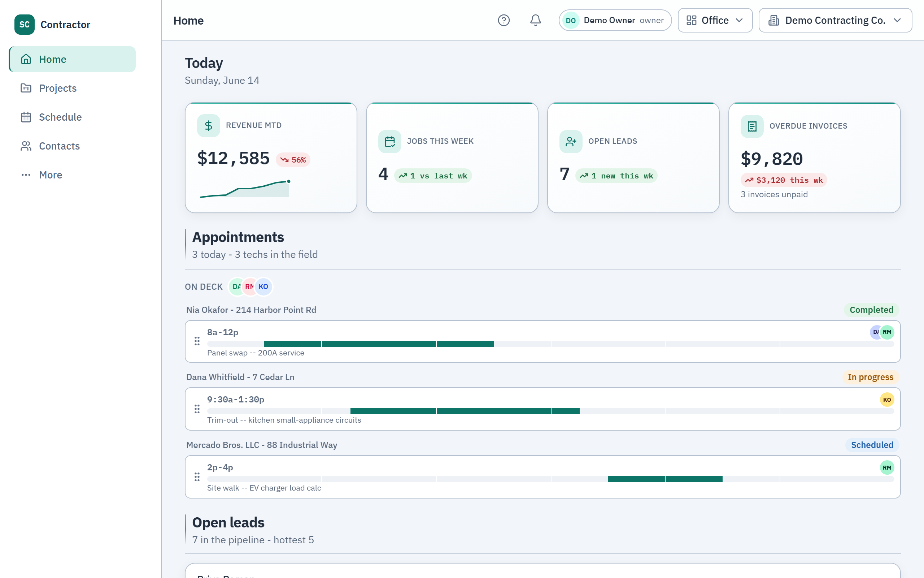Open the Overdue Invoices card
Screen dimensions: 924x578
click(814, 158)
